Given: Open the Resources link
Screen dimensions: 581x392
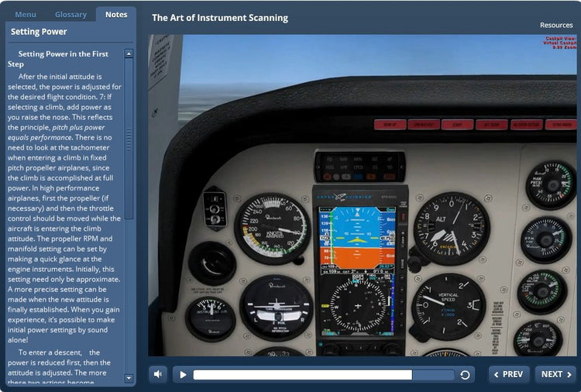Looking at the screenshot, I should coord(556,26).
